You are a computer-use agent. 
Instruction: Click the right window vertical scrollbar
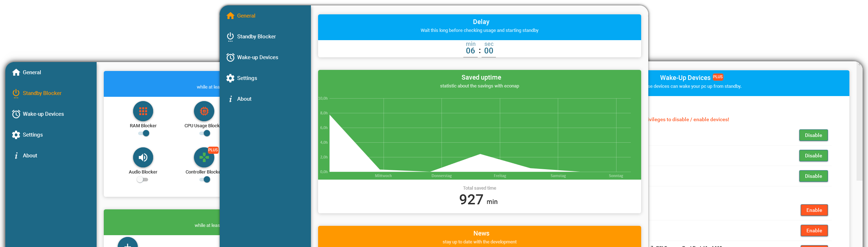click(859, 122)
